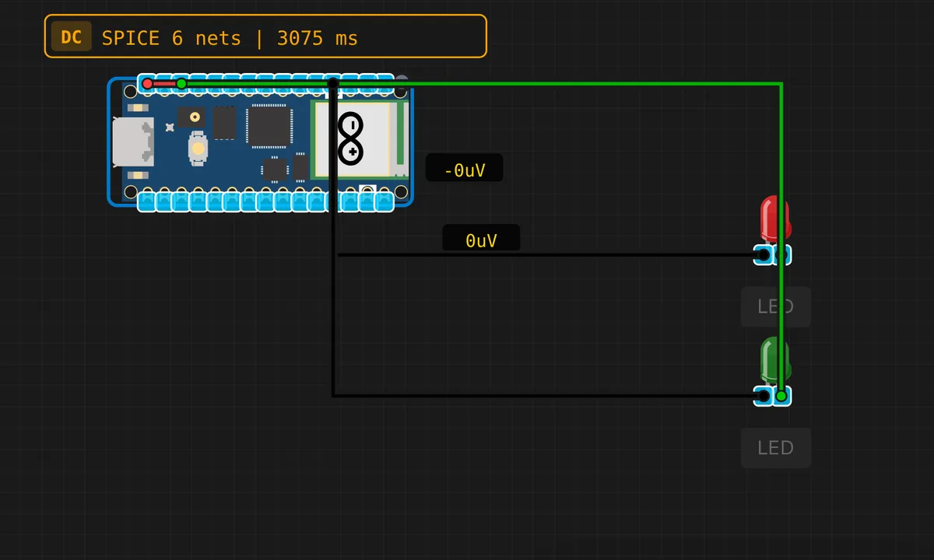Click the green LED pin with the green wire endpoint
The image size is (934, 560).
(x=781, y=396)
